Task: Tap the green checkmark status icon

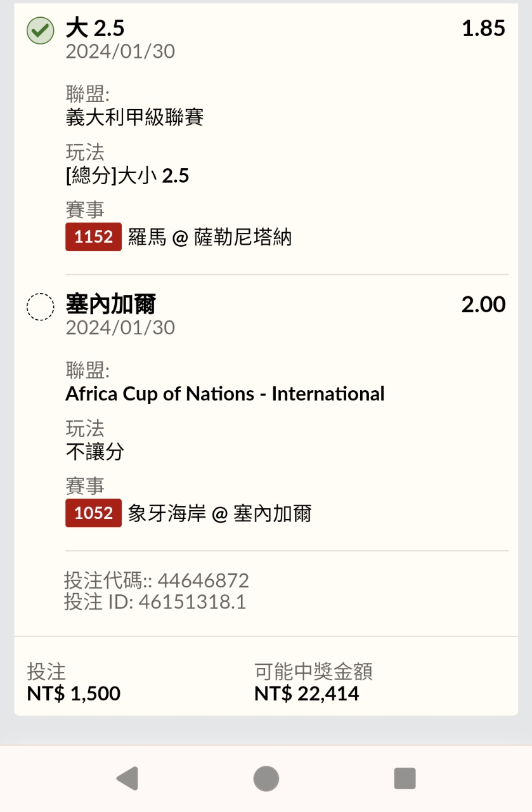Action: click(40, 31)
